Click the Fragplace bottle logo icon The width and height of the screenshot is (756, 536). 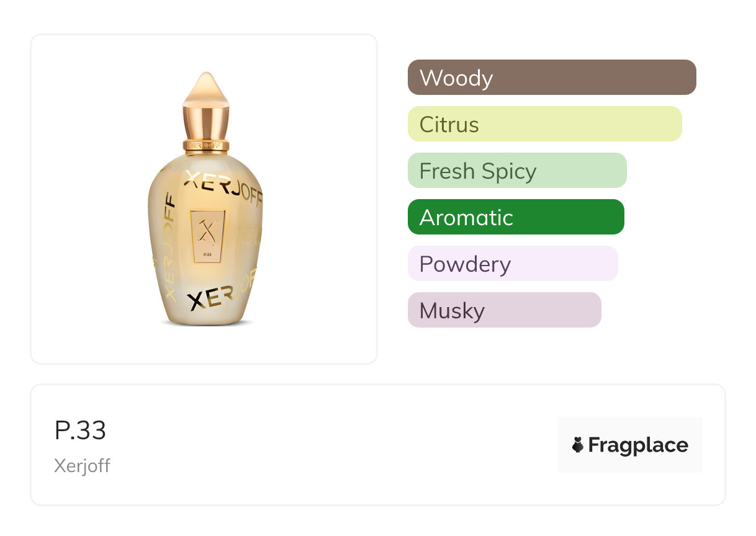[x=578, y=445]
